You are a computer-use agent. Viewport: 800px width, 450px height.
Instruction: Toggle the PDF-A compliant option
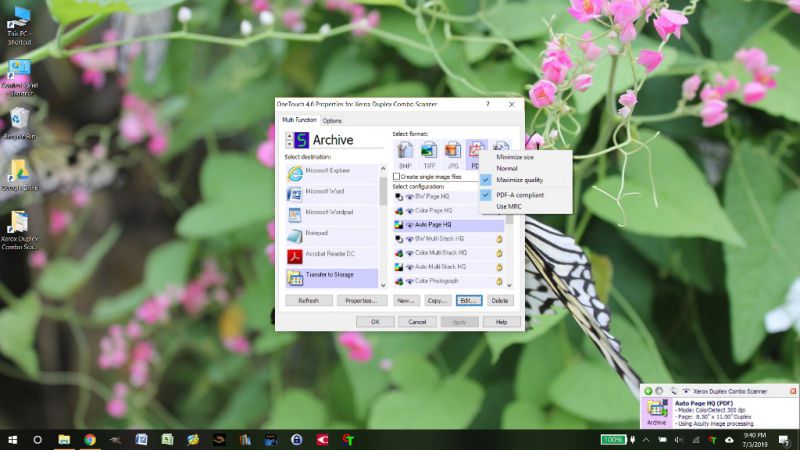click(520, 194)
